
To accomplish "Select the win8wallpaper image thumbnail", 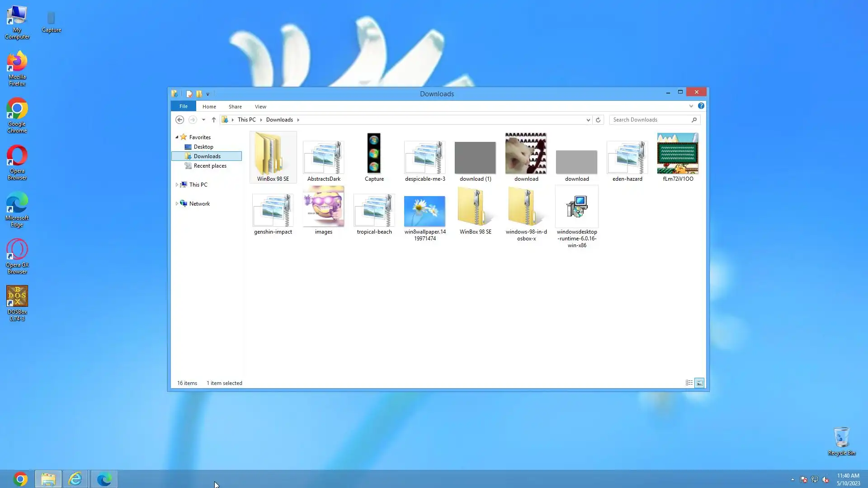I will tap(425, 211).
